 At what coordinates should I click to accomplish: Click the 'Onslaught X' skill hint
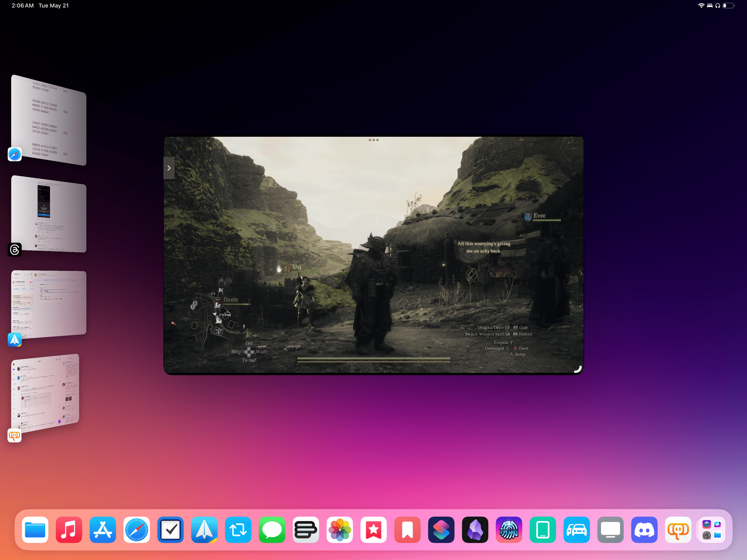coord(497,348)
